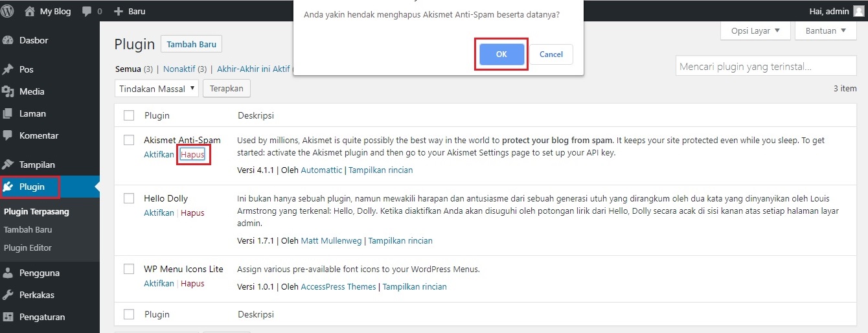Click the Terapkan apply button
The image size is (868, 333).
(227, 89)
